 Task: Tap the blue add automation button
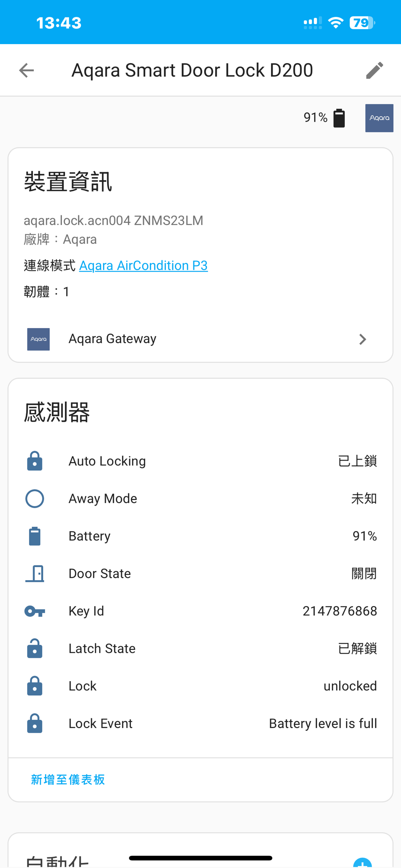[x=362, y=863]
